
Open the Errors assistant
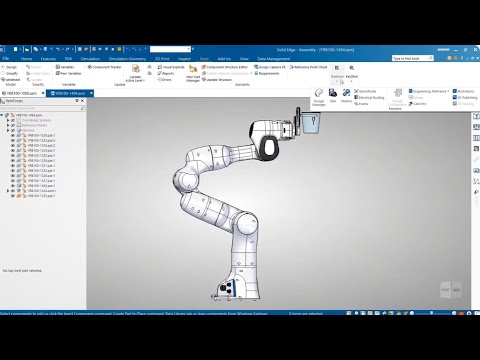click(x=164, y=80)
